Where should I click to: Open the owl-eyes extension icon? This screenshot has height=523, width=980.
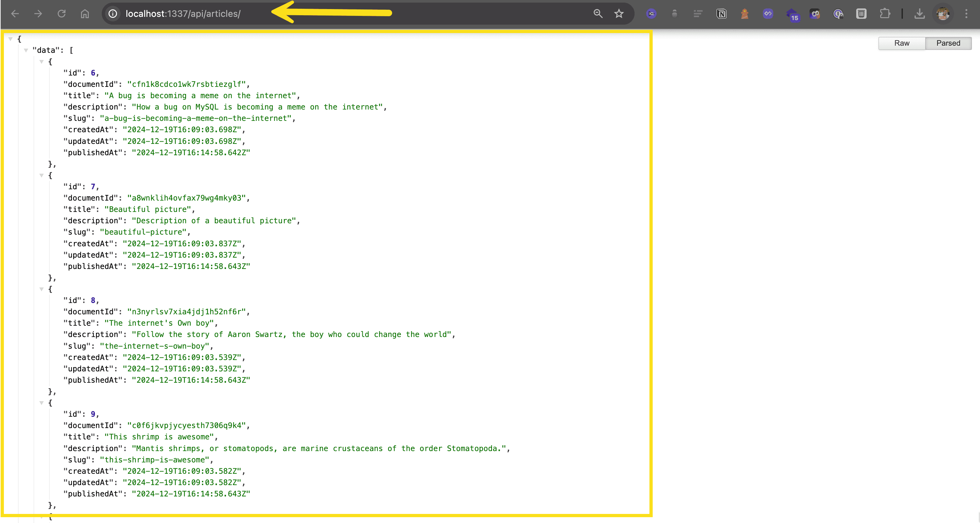point(814,14)
